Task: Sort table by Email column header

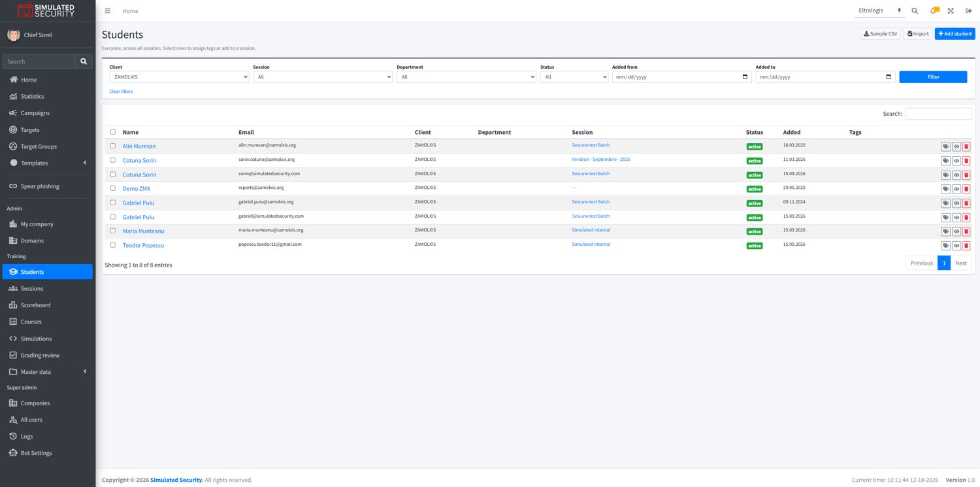Action: [246, 132]
